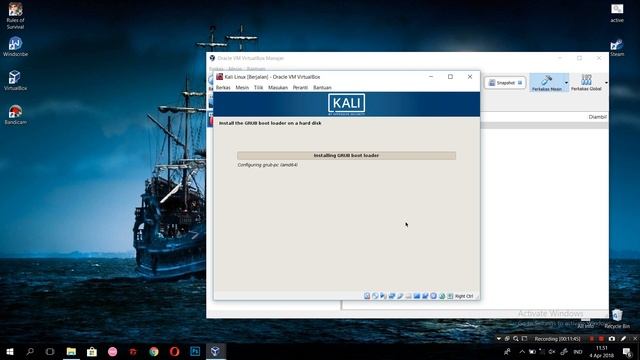Viewport: 640px width, 360px height.
Task: Click the KALI logo banner
Action: tap(347, 104)
